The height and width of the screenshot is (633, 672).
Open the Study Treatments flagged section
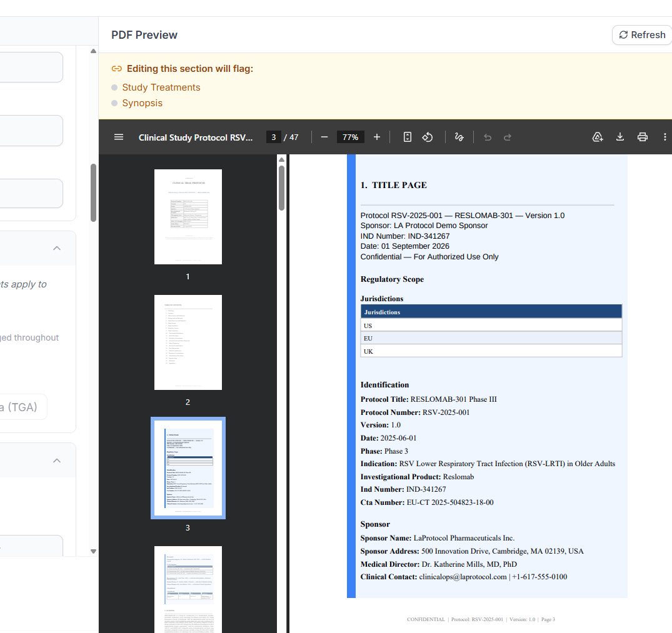(x=161, y=87)
